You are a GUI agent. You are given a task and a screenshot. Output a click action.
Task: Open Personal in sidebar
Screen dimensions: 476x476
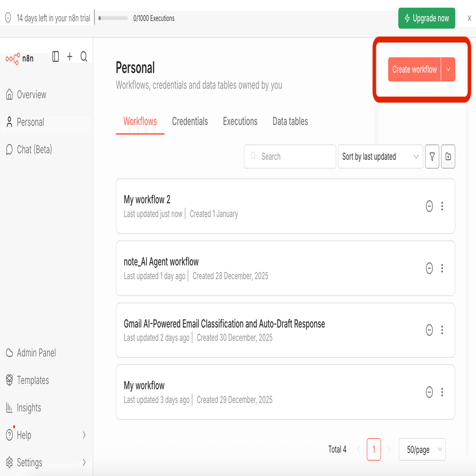click(46, 122)
